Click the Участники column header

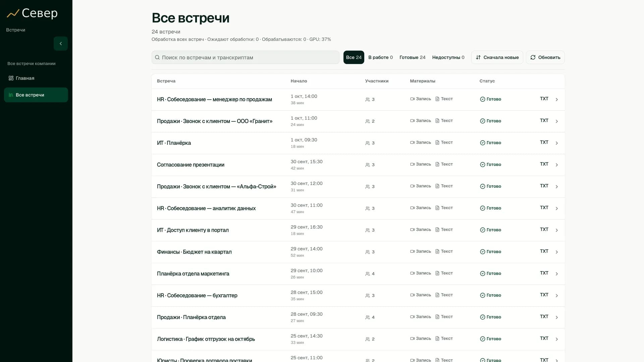(x=377, y=81)
